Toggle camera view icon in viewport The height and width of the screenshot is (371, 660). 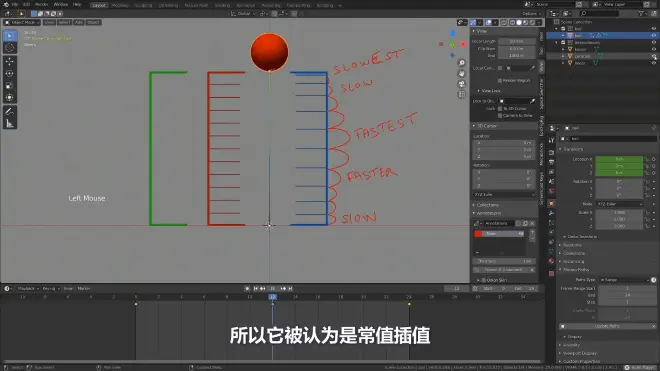click(462, 84)
